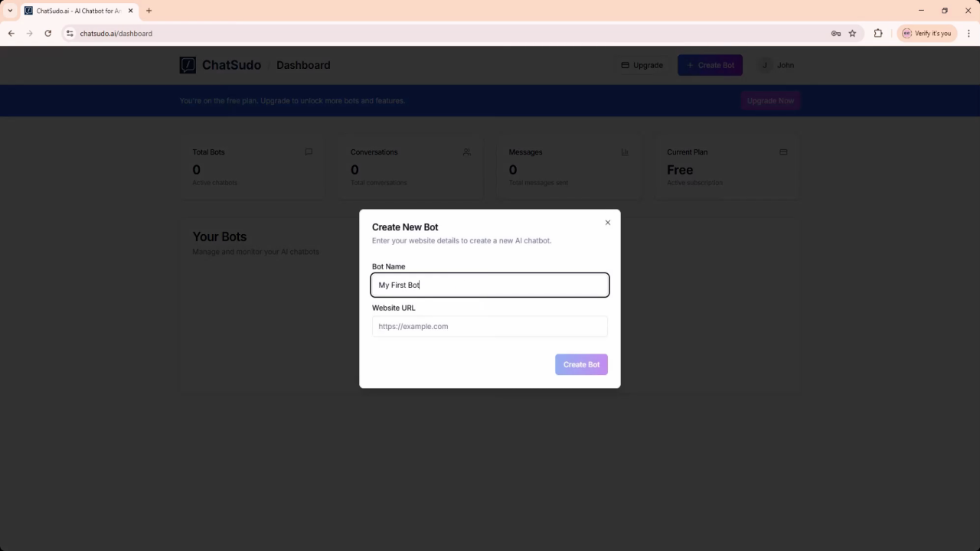Reload the page with refresh icon
980x551 pixels.
point(47,33)
